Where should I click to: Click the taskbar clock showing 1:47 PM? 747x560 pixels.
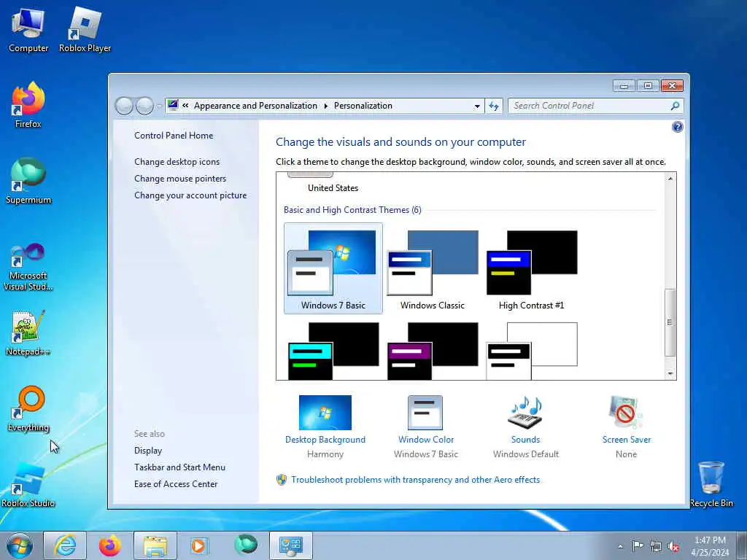tap(710, 546)
